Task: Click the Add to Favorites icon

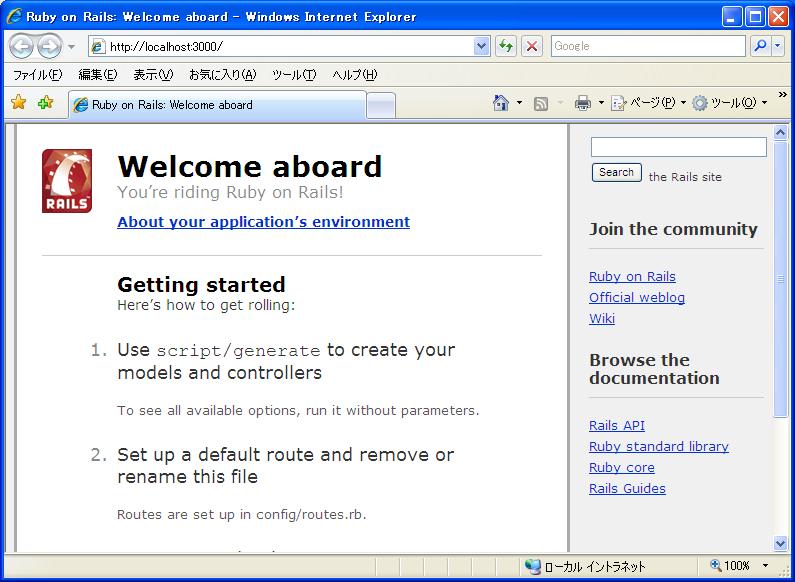Action: (45, 102)
